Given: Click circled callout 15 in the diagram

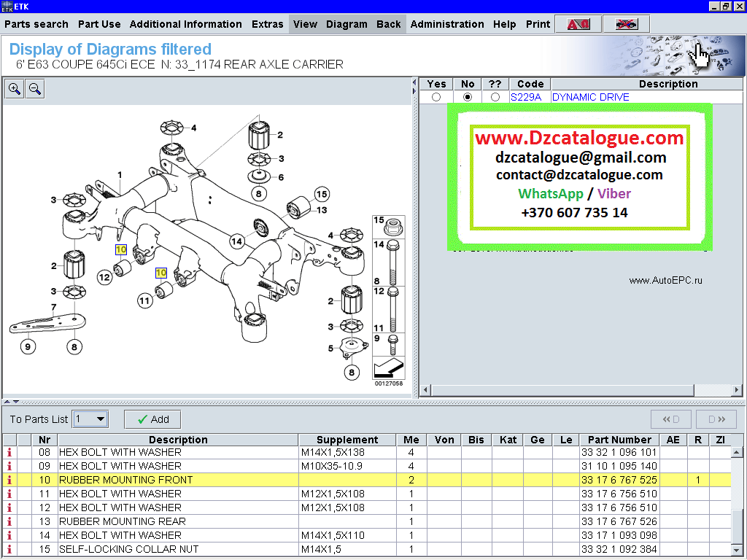Looking at the screenshot, I should [322, 194].
